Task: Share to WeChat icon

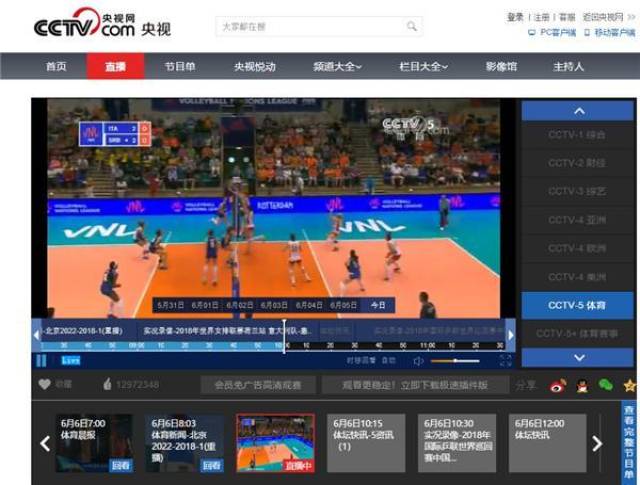Action: point(606,385)
